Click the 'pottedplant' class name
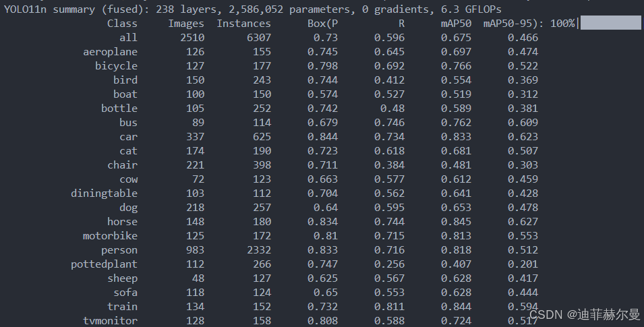The width and height of the screenshot is (644, 327). (x=104, y=264)
